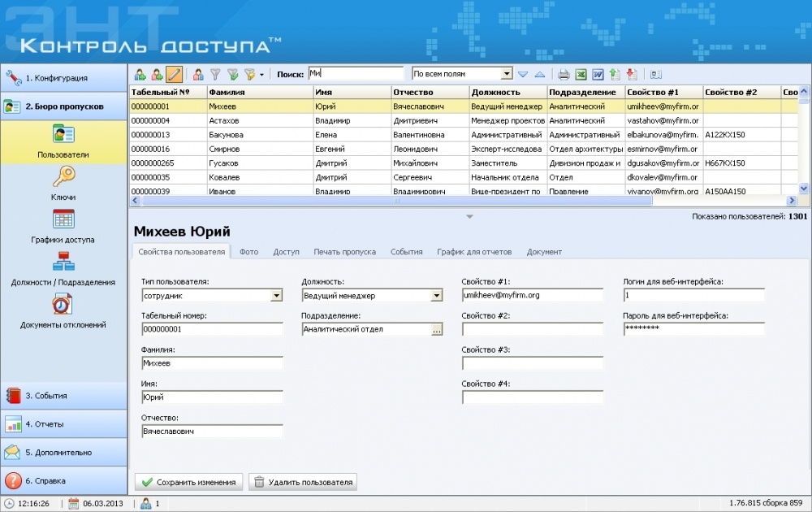Click the table's horizontal scrollbar thumb
This screenshot has width=812, height=512.
click(x=396, y=200)
